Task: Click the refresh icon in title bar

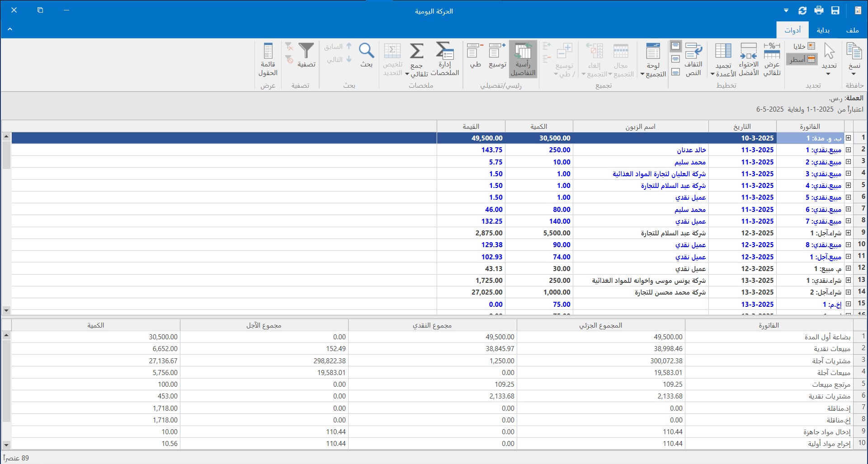Action: pyautogui.click(x=802, y=10)
